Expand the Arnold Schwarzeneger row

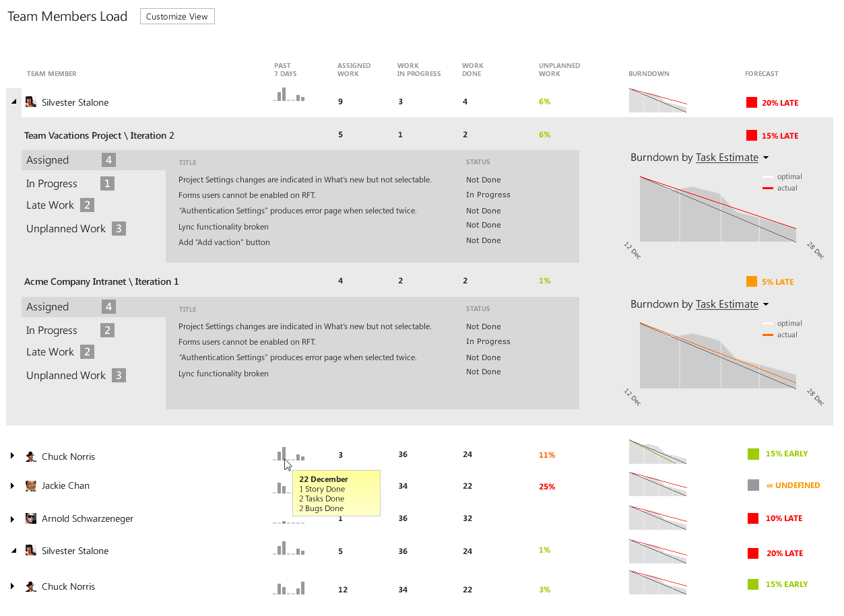[13, 519]
